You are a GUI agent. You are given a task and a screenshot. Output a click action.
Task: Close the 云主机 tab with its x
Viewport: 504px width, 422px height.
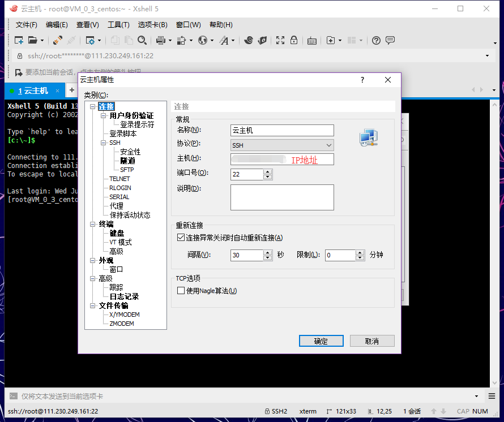point(58,91)
